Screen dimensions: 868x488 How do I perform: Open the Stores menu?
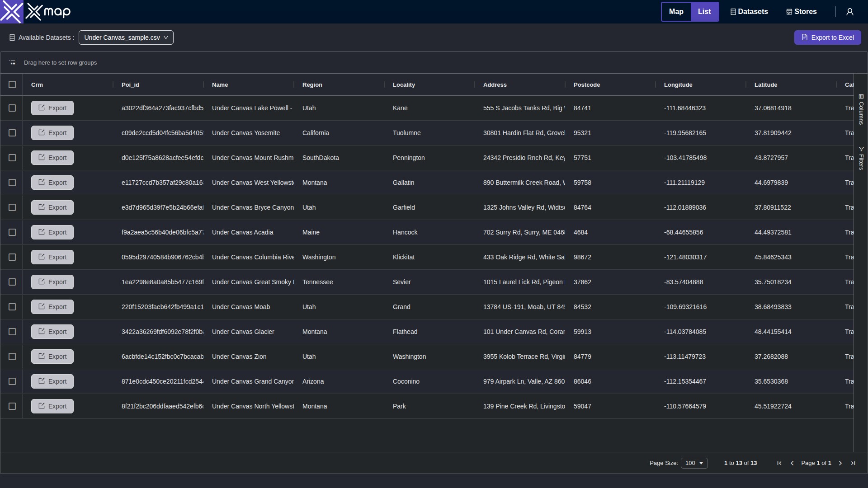tap(802, 12)
